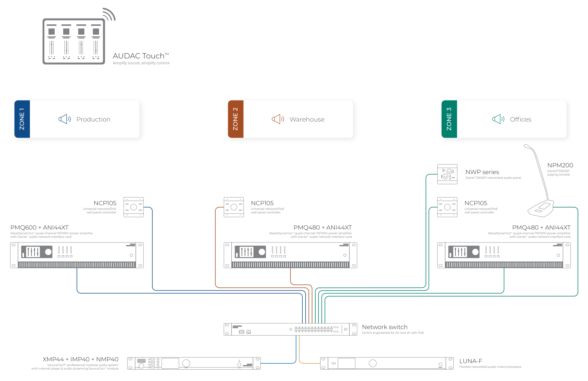Click the green ZONE 3 label tab
588x381 pixels.
click(x=449, y=119)
